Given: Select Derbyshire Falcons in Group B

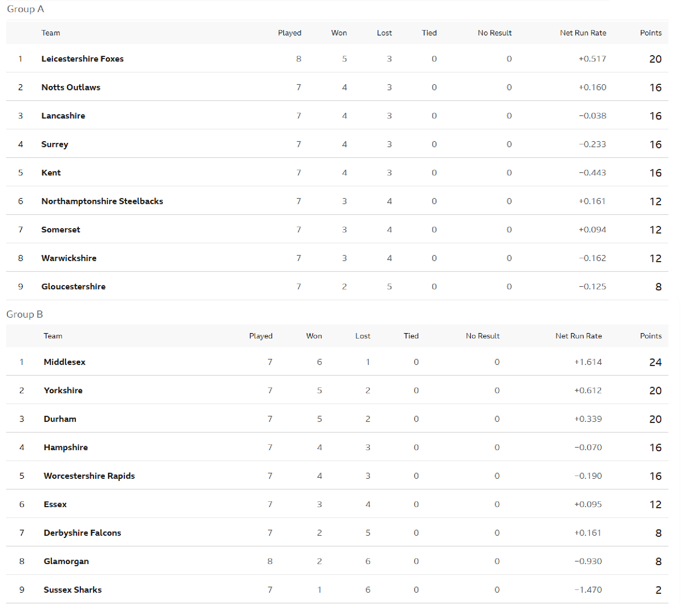Looking at the screenshot, I should pos(82,533).
